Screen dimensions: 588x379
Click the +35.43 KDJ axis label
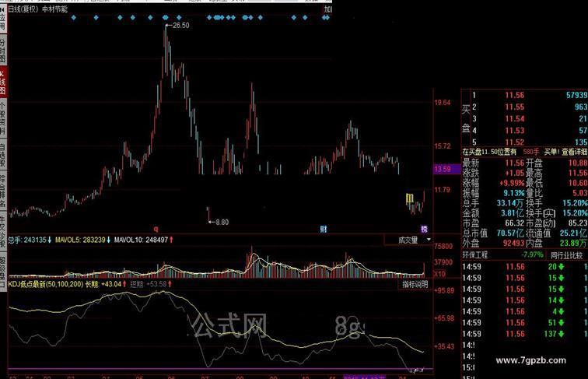(444, 346)
